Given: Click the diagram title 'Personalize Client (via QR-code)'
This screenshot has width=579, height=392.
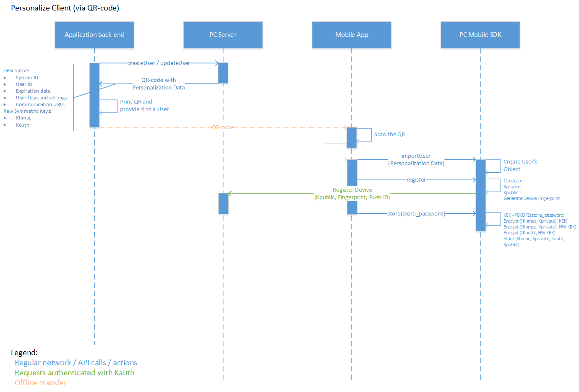Looking at the screenshot, I should (65, 8).
